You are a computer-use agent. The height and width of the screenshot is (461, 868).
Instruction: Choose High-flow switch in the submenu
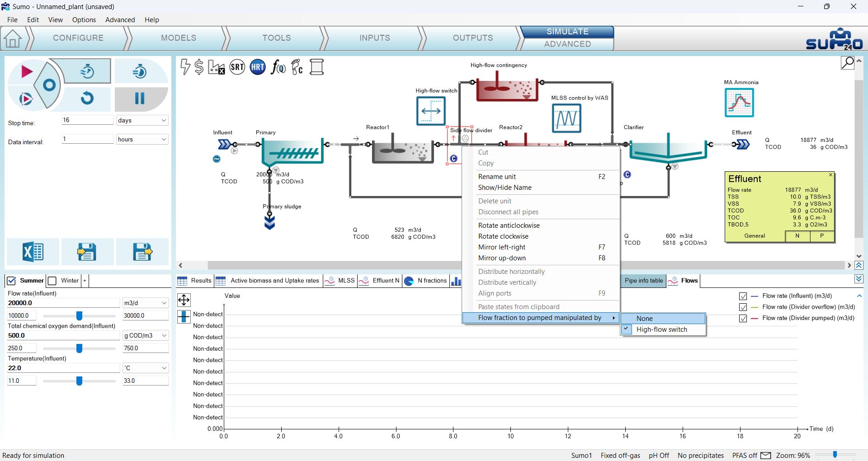click(x=663, y=329)
